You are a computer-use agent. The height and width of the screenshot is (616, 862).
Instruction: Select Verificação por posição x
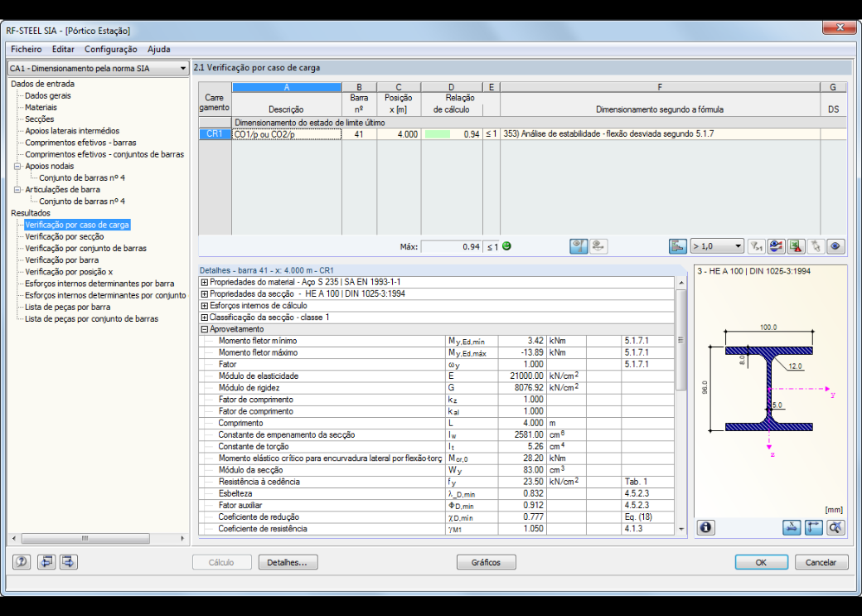[69, 272]
